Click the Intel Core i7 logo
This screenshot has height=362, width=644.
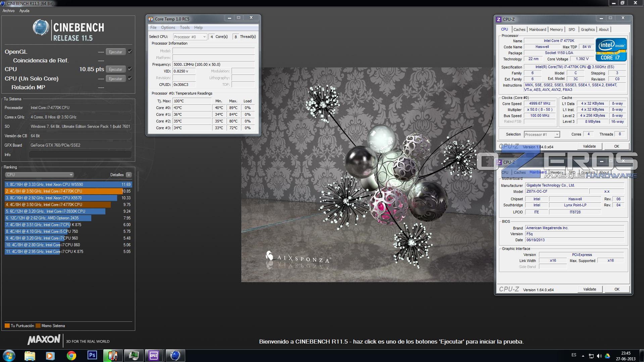pos(611,50)
